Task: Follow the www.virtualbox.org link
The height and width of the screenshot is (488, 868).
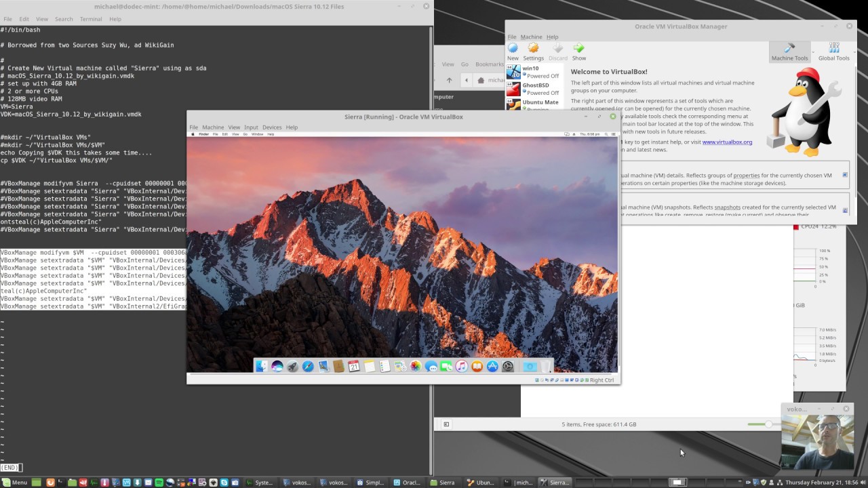Action: click(x=727, y=142)
